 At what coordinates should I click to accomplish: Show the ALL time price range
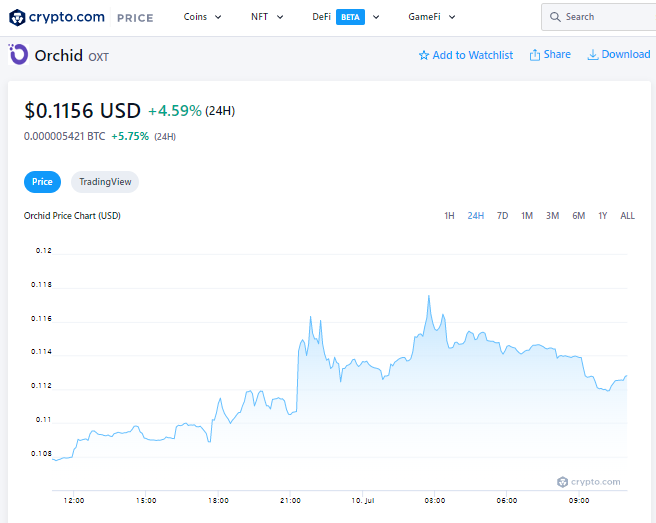tap(627, 216)
